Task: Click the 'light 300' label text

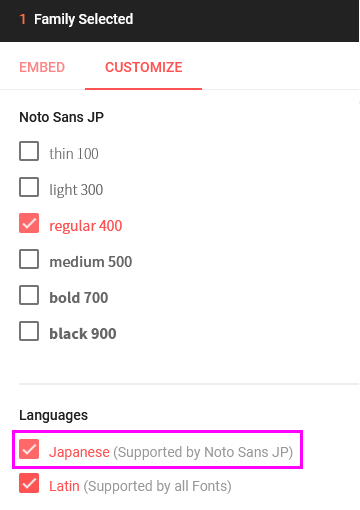Action: [76, 190]
